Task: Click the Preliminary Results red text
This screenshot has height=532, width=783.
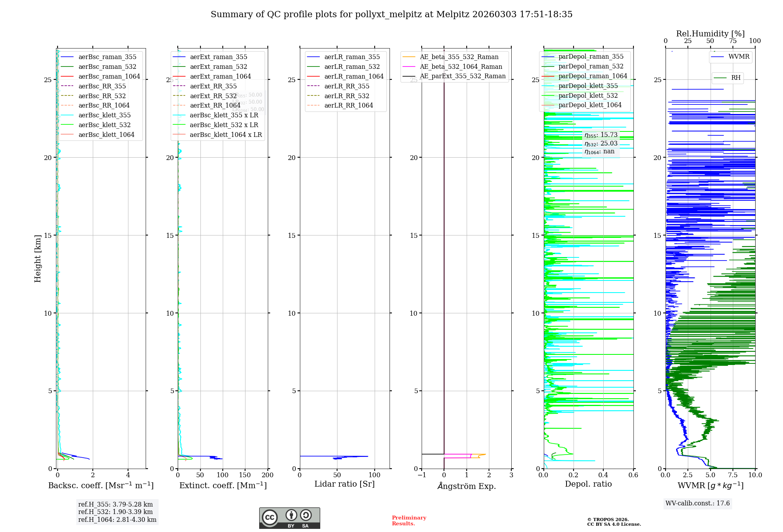Action: point(409,521)
